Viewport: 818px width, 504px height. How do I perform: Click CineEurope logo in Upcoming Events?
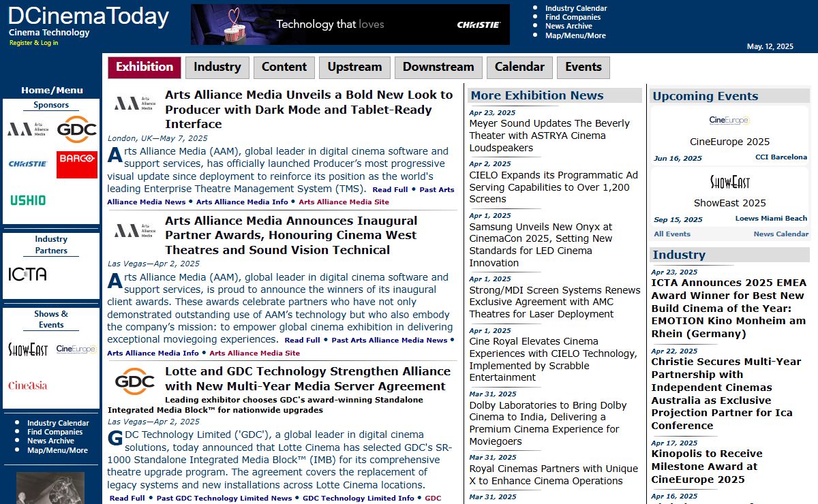(x=729, y=121)
